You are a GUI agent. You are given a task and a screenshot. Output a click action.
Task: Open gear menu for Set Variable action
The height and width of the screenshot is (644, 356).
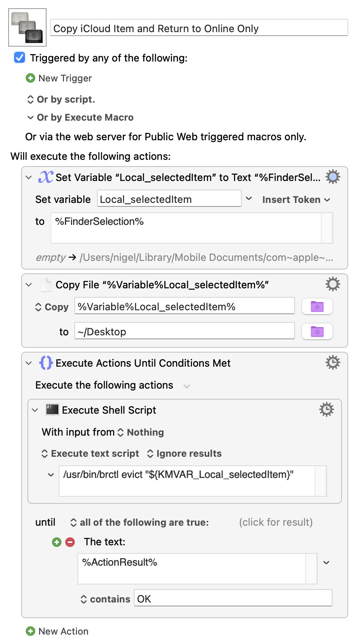click(333, 177)
